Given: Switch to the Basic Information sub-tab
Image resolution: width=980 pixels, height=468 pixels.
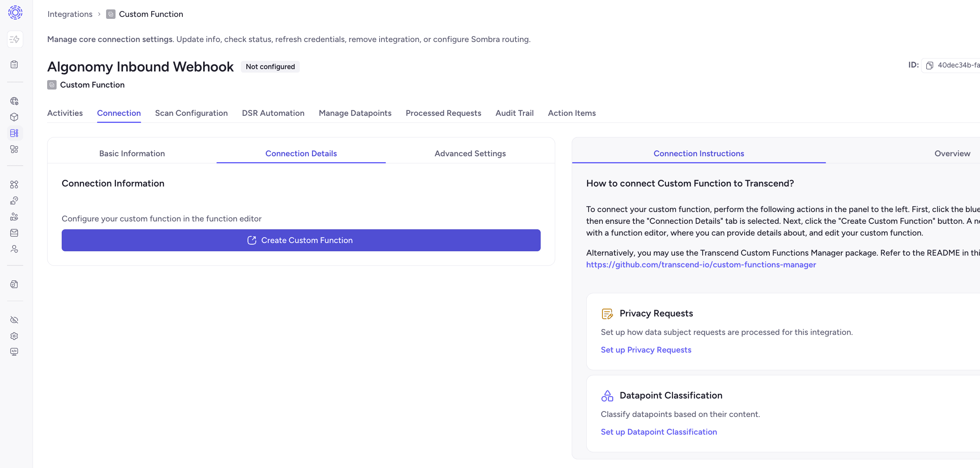Looking at the screenshot, I should [132, 154].
